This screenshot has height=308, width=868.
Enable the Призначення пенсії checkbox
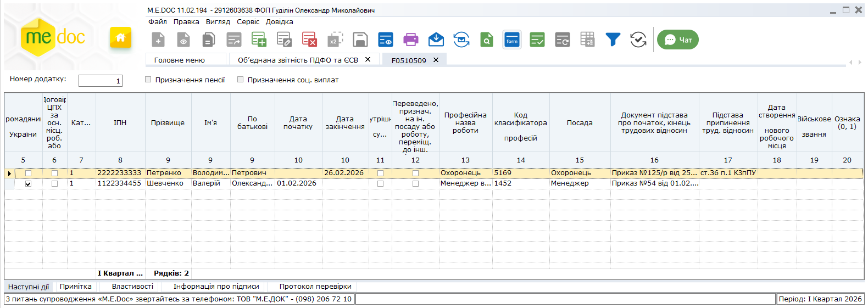click(148, 80)
